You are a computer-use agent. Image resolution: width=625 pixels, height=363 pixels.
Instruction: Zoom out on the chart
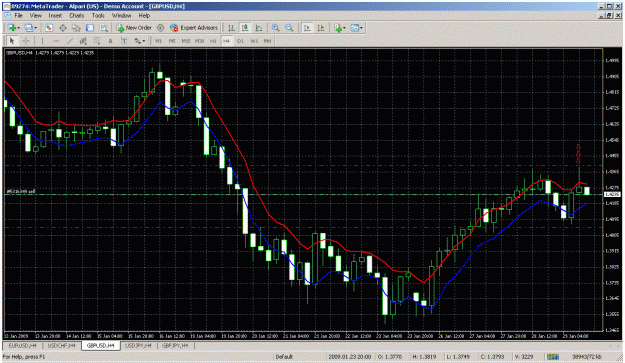(289, 27)
